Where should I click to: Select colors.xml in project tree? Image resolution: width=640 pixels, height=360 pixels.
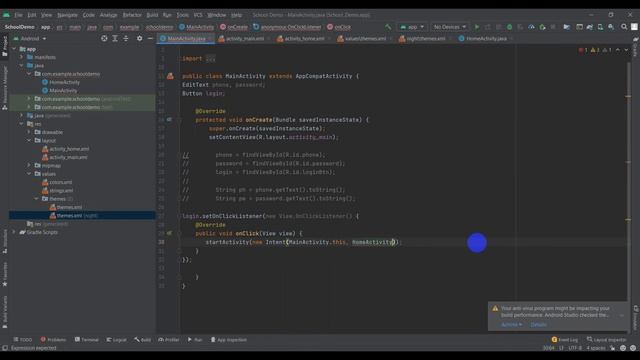click(x=57, y=182)
